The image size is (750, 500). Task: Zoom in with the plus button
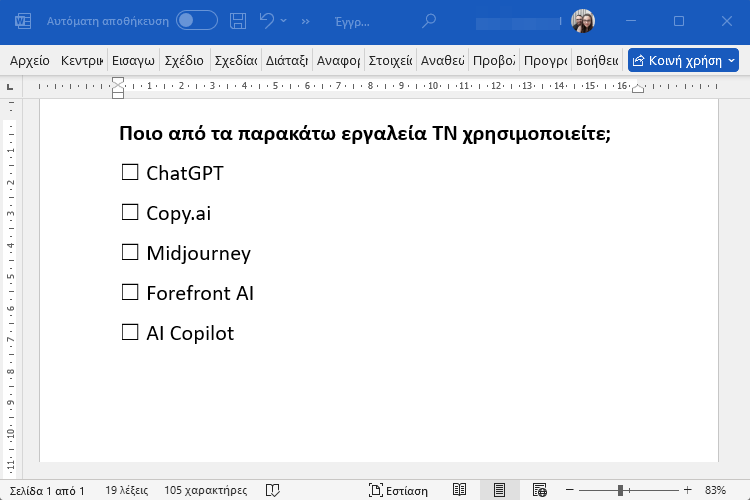(687, 490)
